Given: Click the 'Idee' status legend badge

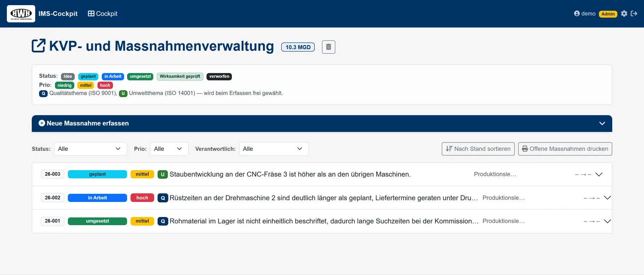Looking at the screenshot, I should tap(68, 76).
